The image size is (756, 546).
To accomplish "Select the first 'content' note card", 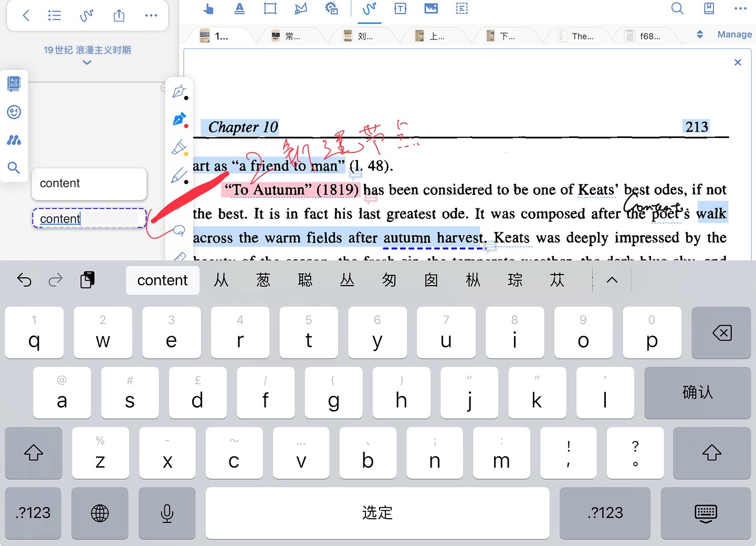I will 89,184.
